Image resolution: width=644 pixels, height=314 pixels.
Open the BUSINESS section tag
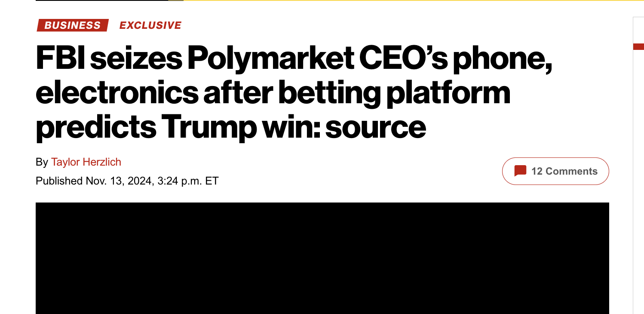(x=73, y=25)
